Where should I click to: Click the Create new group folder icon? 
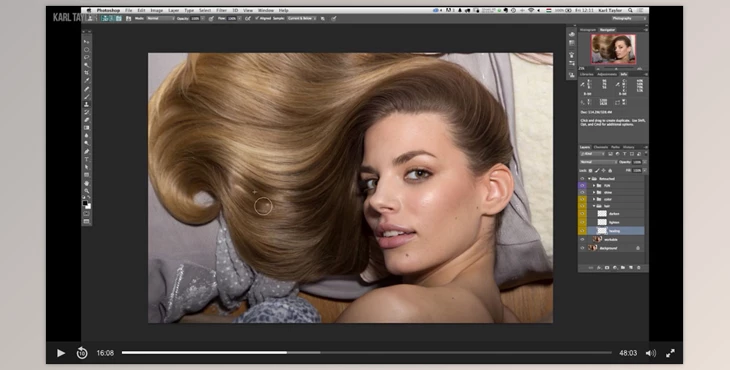(623, 268)
